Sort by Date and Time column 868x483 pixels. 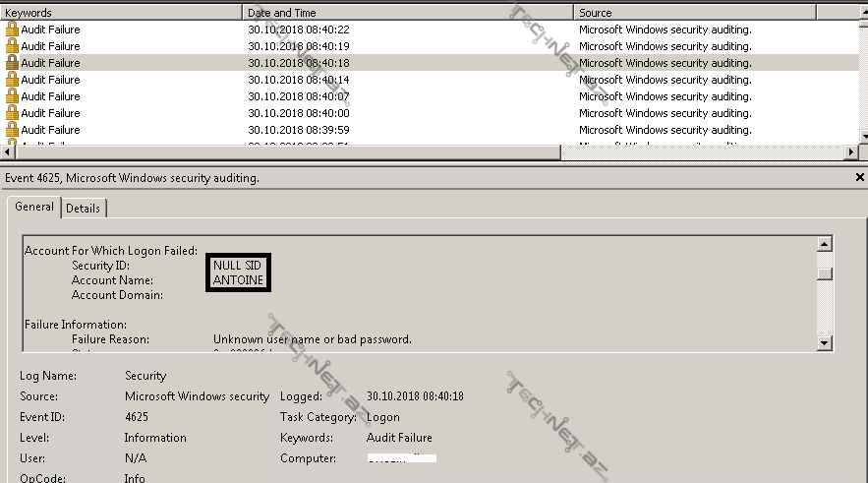[407, 13]
